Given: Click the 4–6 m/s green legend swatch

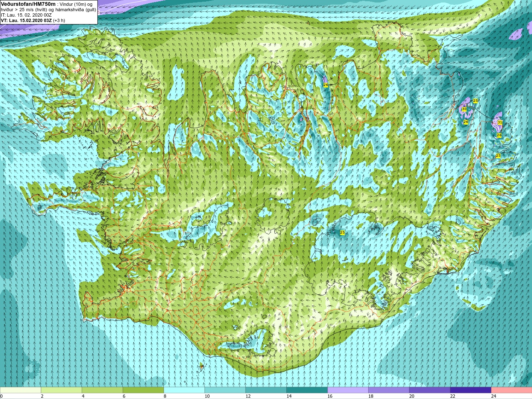Looking at the screenshot, I should tap(102, 390).
